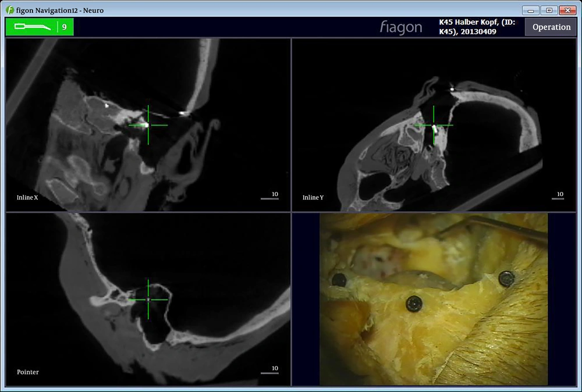Click the 'Inline X' label
Viewport: 582px width, 392px height.
pos(27,197)
